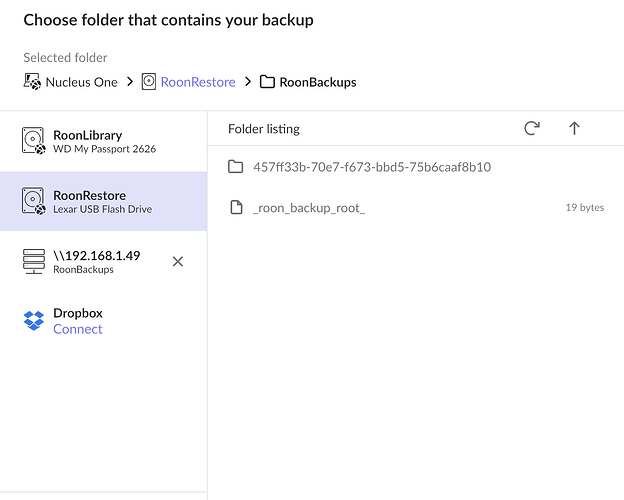The image size is (624, 500).
Task: Connect a Dropbox account
Action: [78, 329]
